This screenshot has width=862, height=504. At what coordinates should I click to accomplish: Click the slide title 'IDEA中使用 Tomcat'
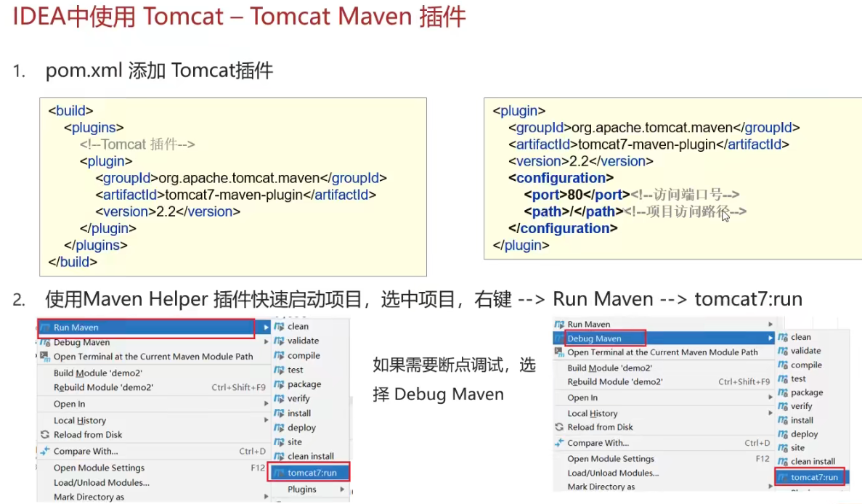(x=118, y=16)
